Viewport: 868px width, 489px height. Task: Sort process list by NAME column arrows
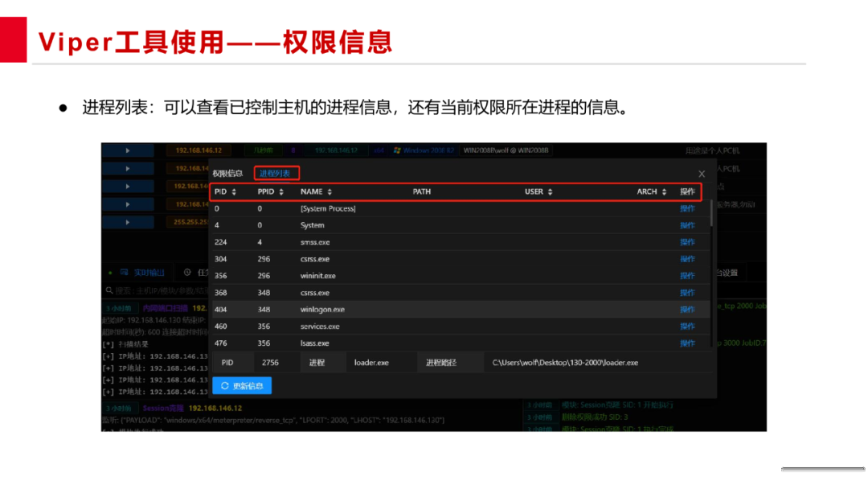330,191
